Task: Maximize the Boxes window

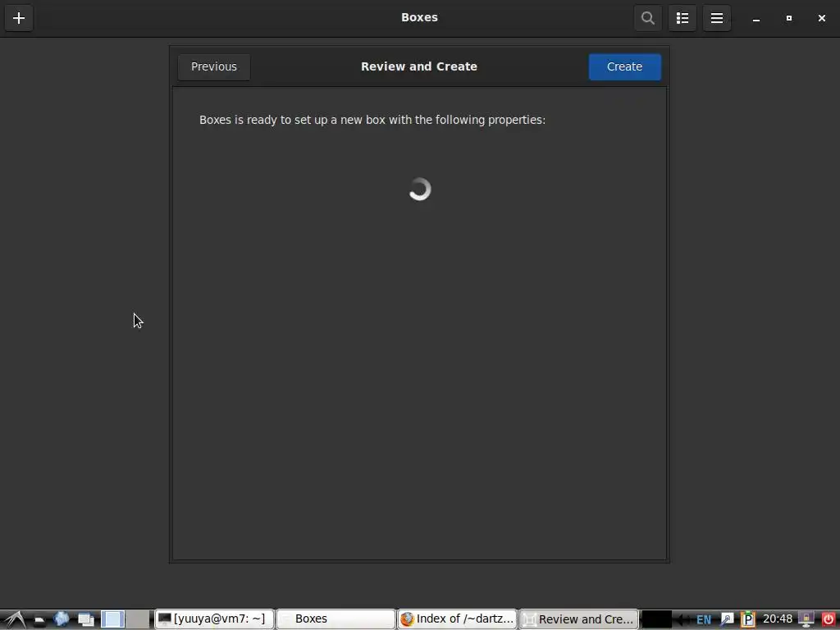Action: (x=788, y=18)
